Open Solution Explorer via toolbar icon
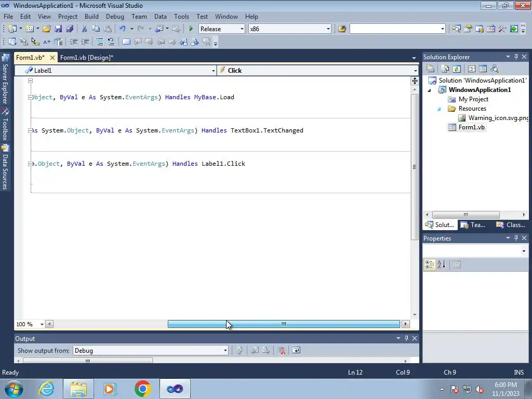This screenshot has width=532, height=399. coord(456,29)
